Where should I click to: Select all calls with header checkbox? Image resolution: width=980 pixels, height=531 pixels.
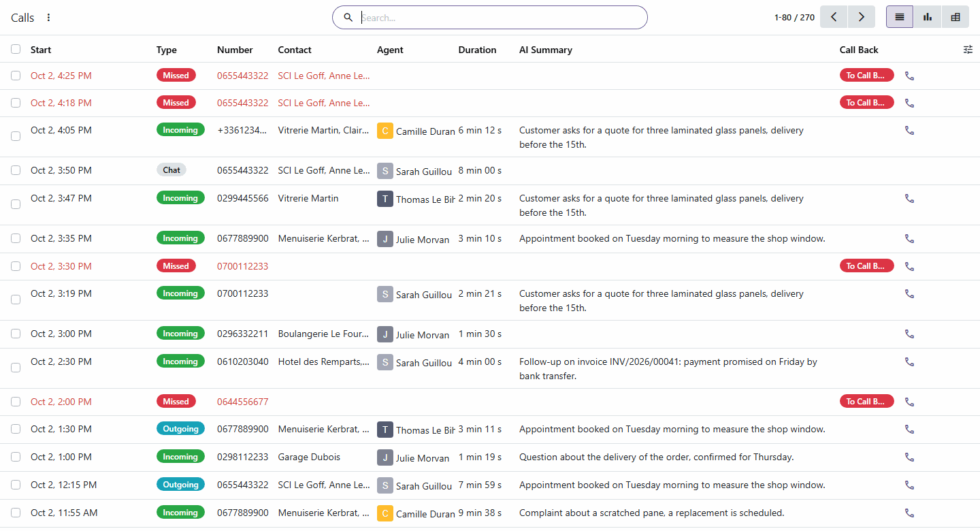[x=16, y=49]
